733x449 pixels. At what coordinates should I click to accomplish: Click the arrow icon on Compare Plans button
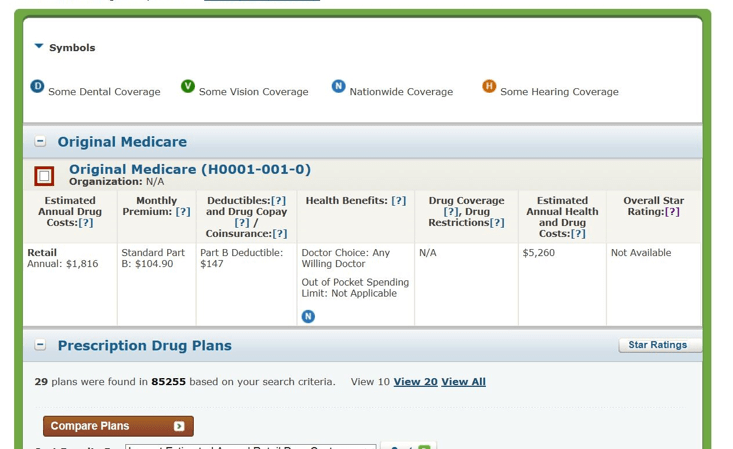179,426
